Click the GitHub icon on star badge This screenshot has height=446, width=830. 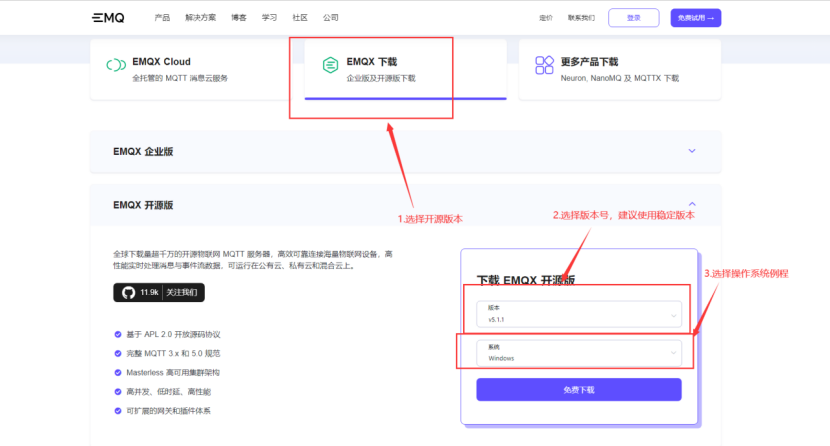click(x=128, y=293)
